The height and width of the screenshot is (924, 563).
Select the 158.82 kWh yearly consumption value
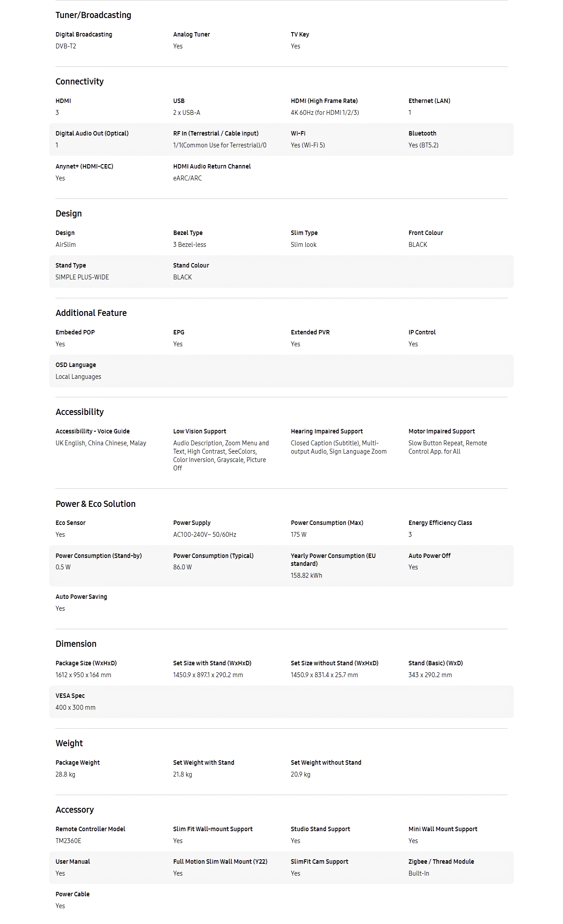307,576
